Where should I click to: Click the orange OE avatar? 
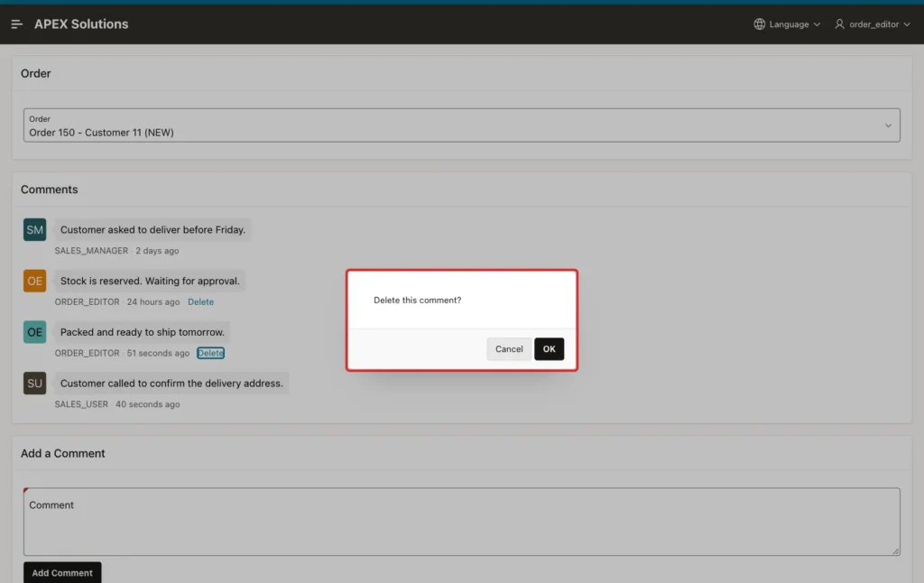tap(35, 282)
